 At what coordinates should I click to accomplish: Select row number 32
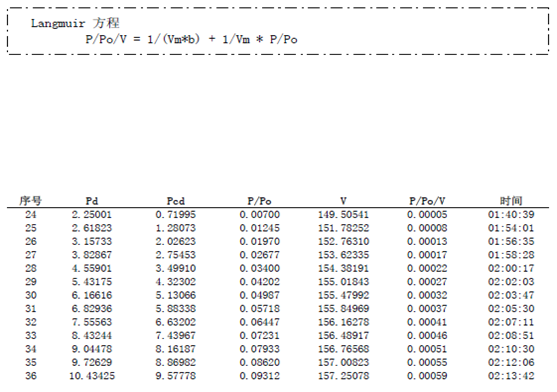(x=31, y=322)
